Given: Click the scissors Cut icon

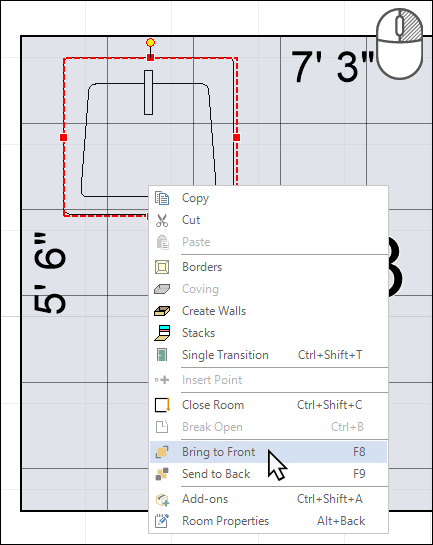Looking at the screenshot, I should (x=162, y=220).
